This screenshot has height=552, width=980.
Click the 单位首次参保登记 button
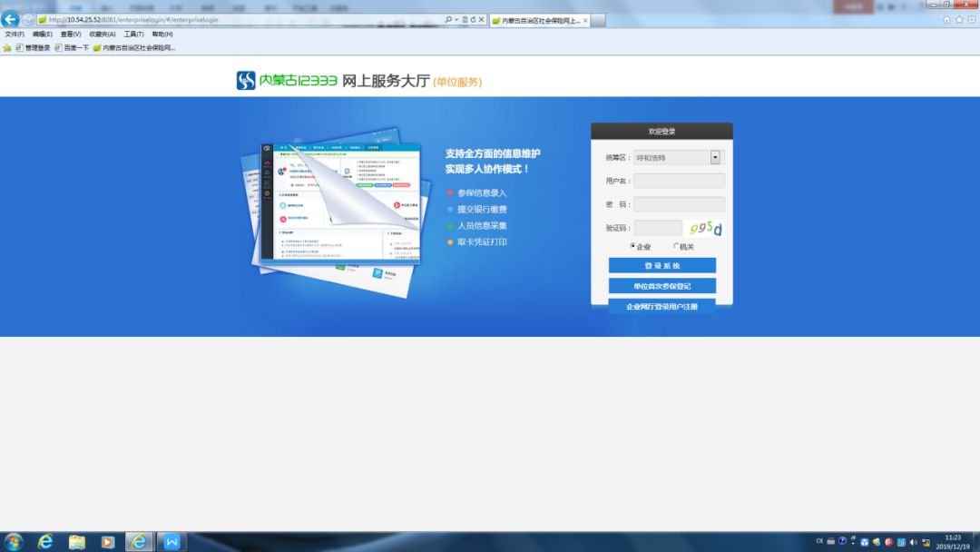661,286
